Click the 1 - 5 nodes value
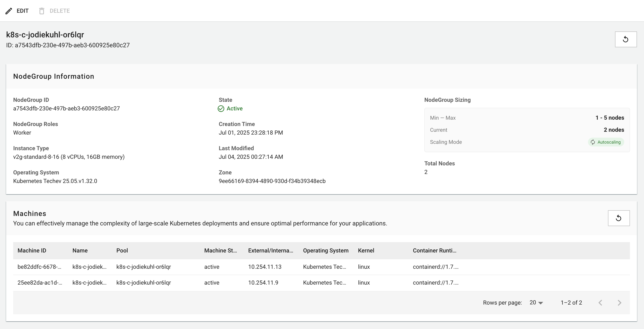The image size is (644, 329). [x=610, y=118]
